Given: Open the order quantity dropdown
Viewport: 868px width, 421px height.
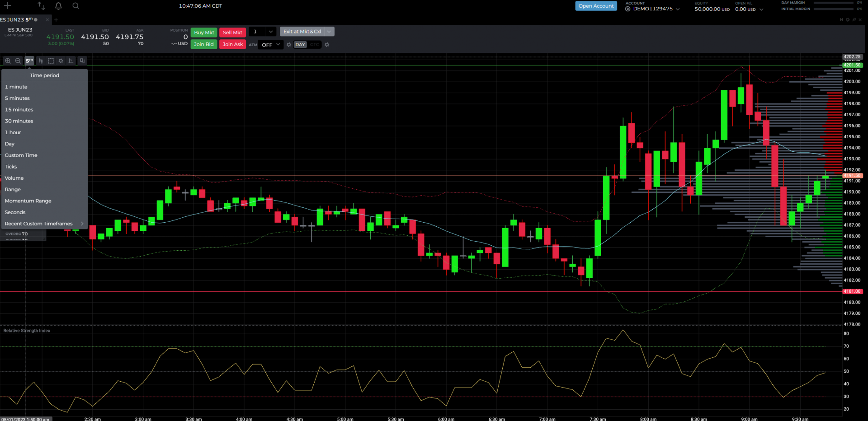Looking at the screenshot, I should [x=271, y=32].
